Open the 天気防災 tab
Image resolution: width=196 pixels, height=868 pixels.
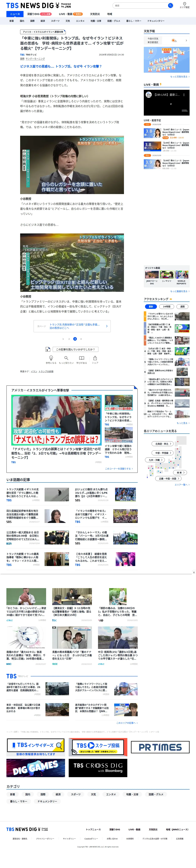[95, 14]
